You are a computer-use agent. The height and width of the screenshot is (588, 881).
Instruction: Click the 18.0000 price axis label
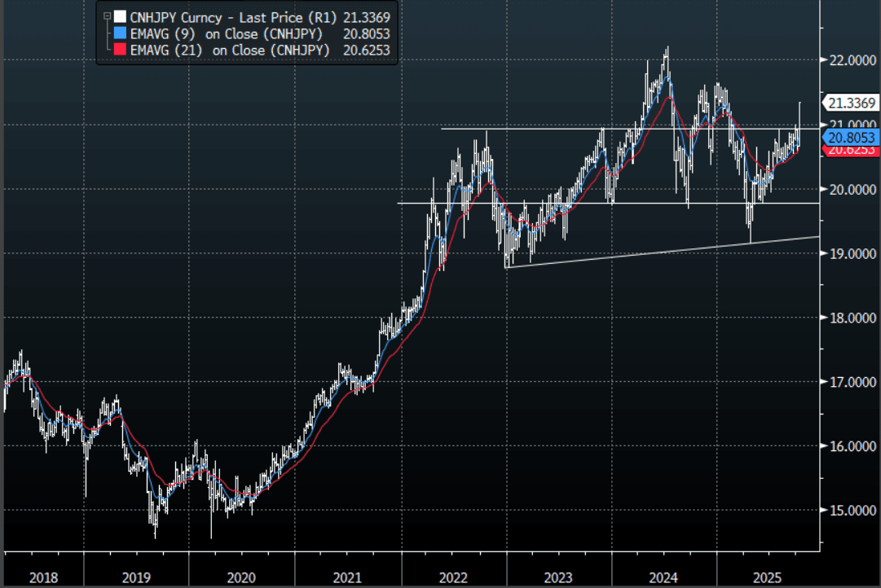click(852, 318)
